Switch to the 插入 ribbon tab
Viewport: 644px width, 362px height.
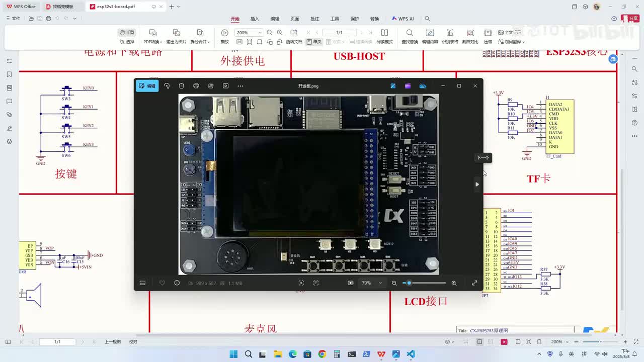(x=255, y=19)
